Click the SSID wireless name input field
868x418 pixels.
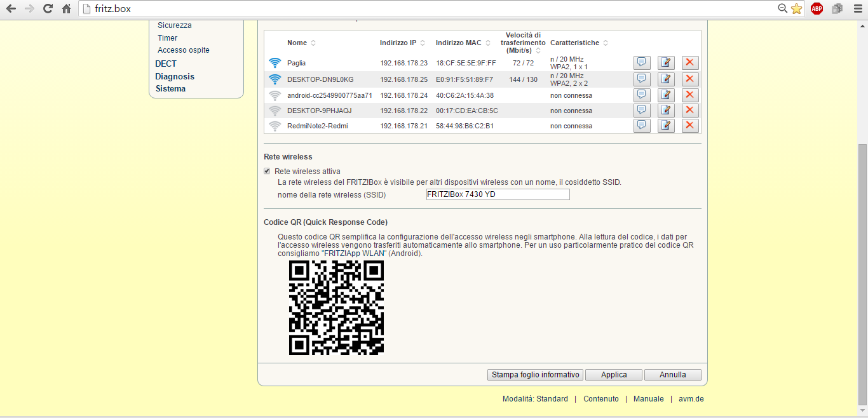pyautogui.click(x=498, y=194)
